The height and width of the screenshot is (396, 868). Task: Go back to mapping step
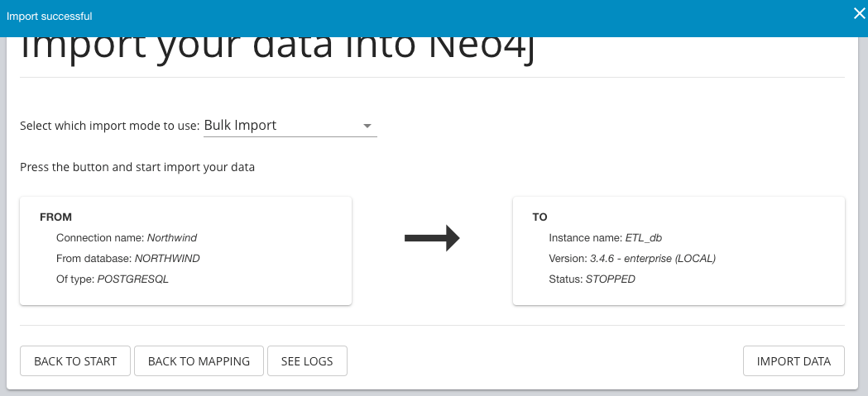tap(199, 361)
